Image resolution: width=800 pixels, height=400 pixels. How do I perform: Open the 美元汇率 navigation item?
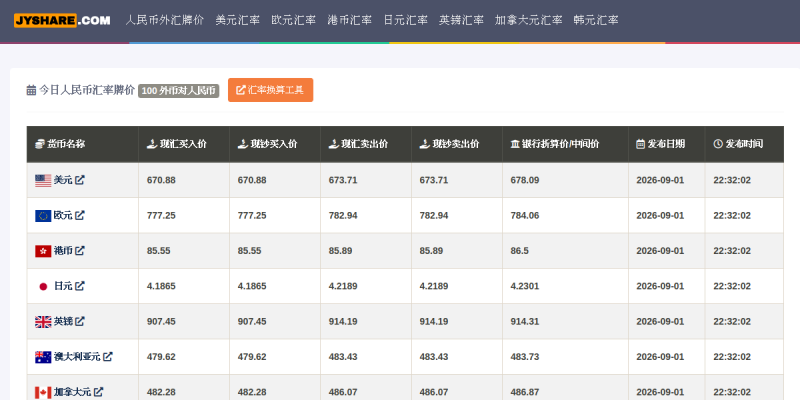pyautogui.click(x=237, y=20)
